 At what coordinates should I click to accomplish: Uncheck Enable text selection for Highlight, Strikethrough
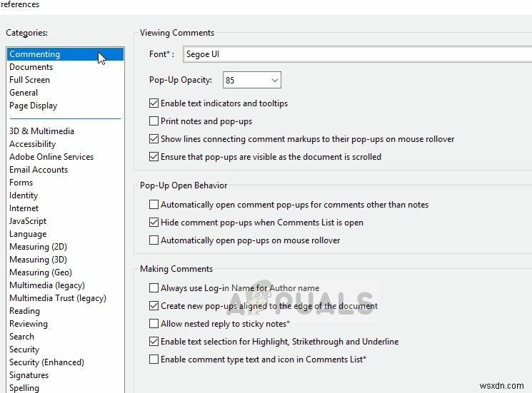tap(154, 342)
